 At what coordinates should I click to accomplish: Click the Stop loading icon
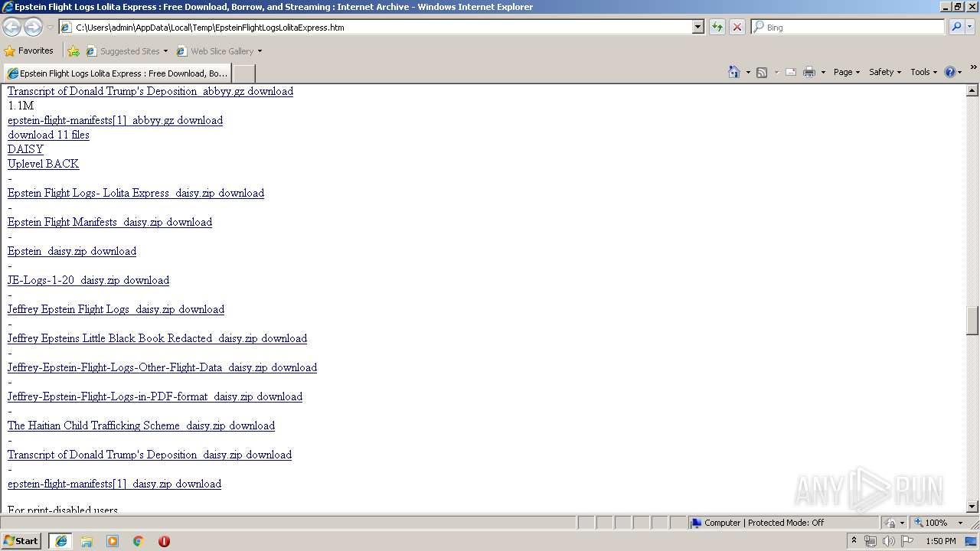pos(737,27)
